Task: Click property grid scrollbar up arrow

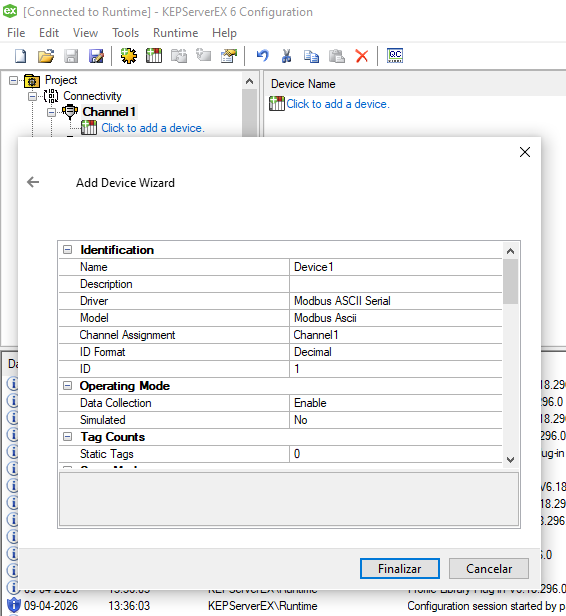Action: [x=510, y=251]
